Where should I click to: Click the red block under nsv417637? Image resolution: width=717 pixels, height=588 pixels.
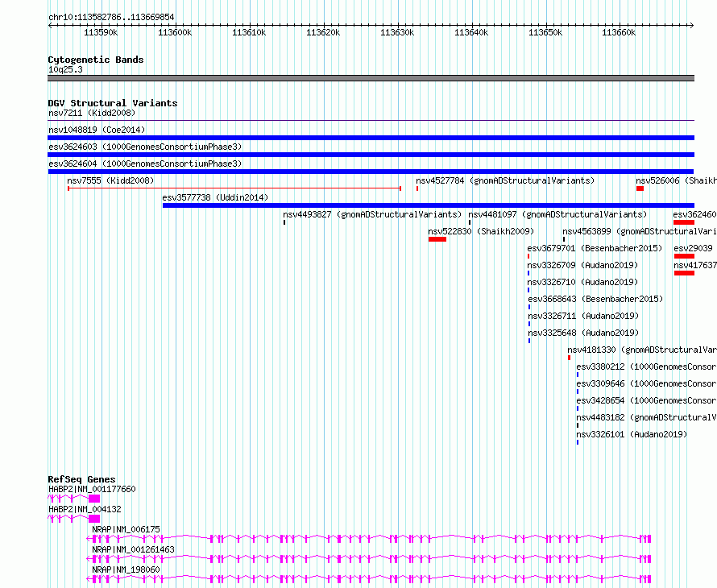point(684,273)
